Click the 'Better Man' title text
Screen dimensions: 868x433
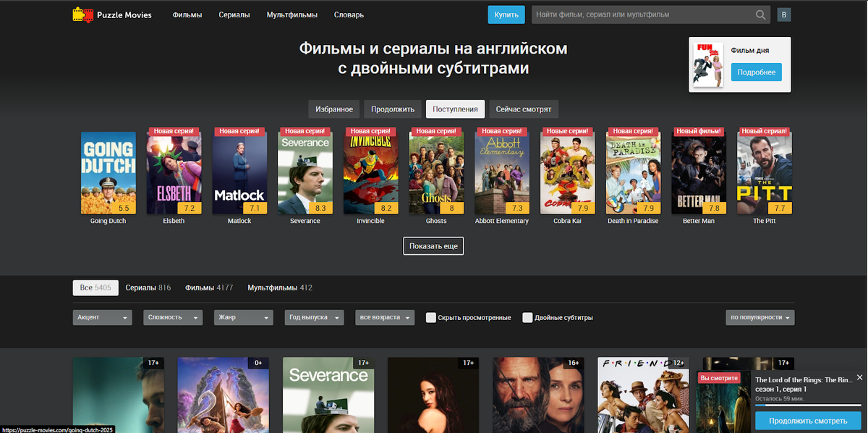[x=698, y=221]
